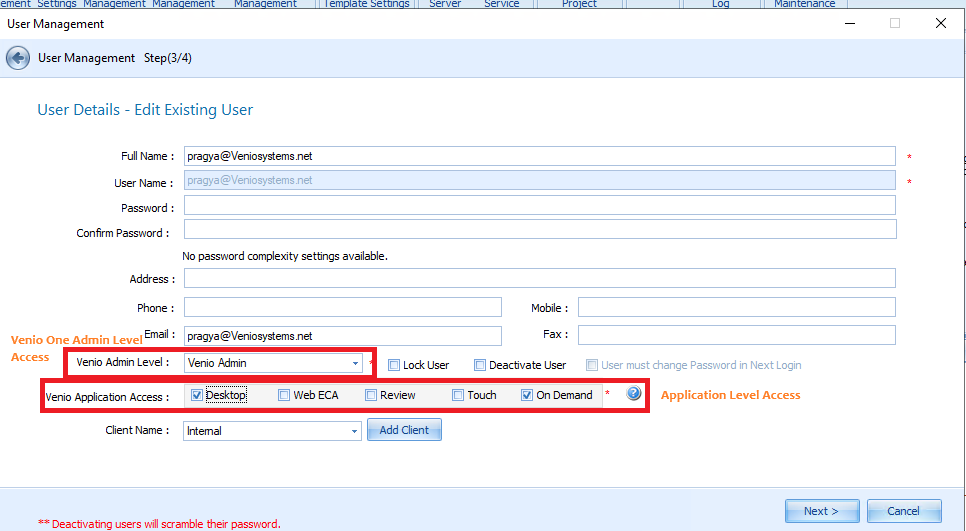Click the deactivating users password warning note
The height and width of the screenshot is (531, 966).
[x=159, y=524]
